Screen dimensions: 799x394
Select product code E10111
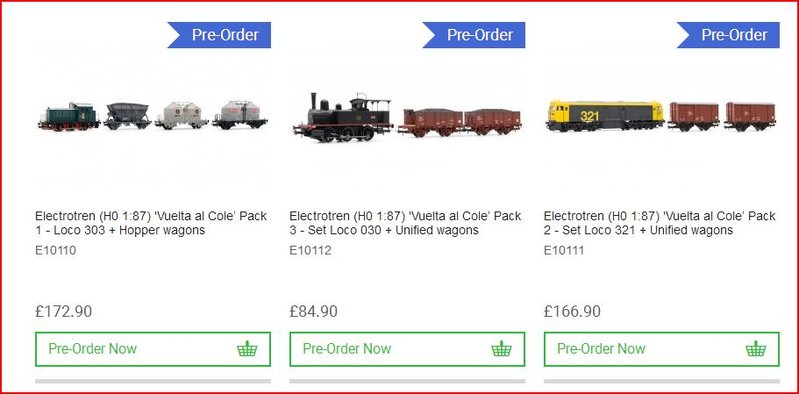click(564, 251)
